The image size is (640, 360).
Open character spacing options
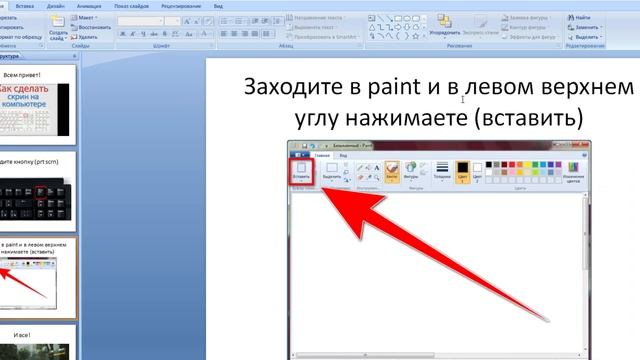(x=176, y=34)
